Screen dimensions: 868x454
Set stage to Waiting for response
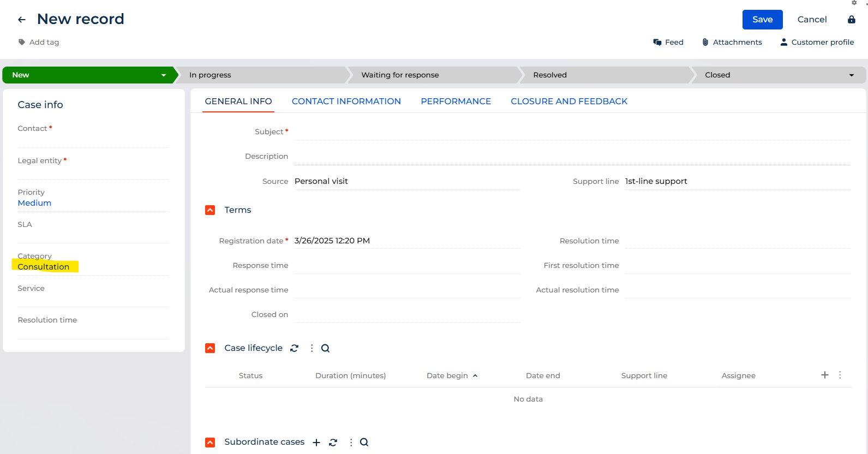434,75
